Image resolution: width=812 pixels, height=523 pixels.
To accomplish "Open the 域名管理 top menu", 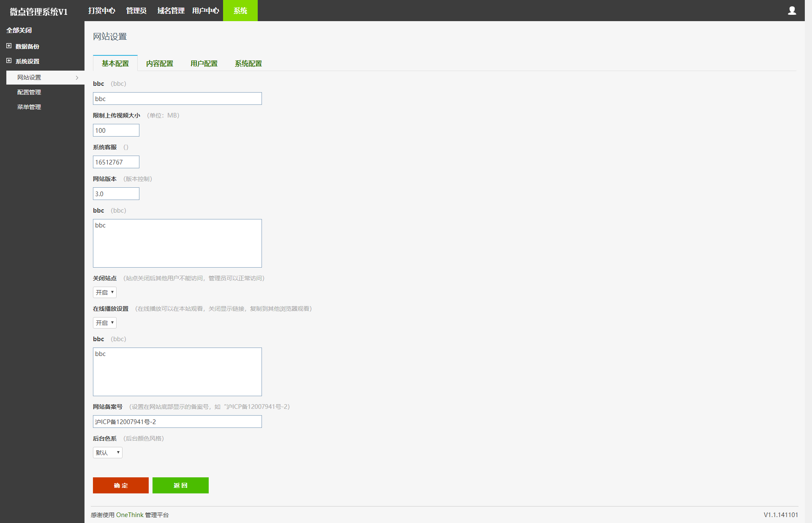I will pos(171,11).
